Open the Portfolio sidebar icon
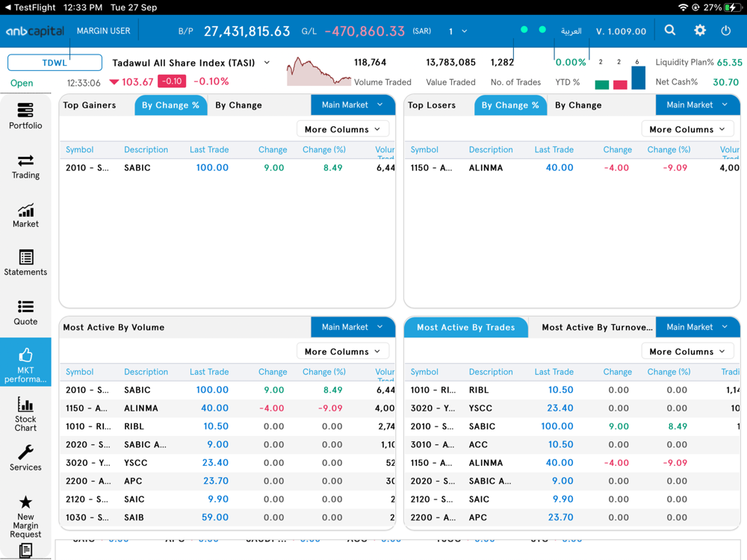 25,116
